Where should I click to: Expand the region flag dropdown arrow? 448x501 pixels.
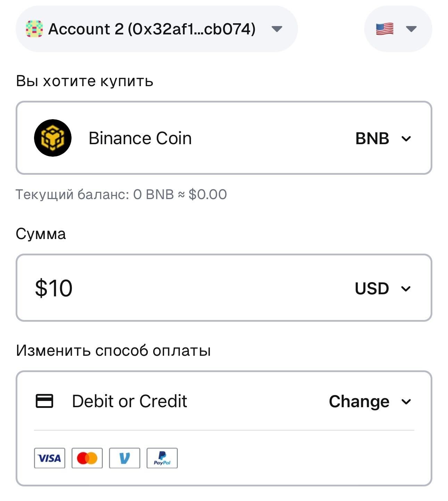tap(411, 29)
